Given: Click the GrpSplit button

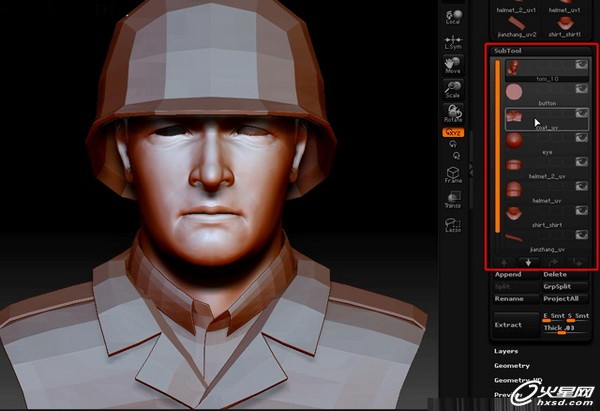Looking at the screenshot, I should click(565, 287).
